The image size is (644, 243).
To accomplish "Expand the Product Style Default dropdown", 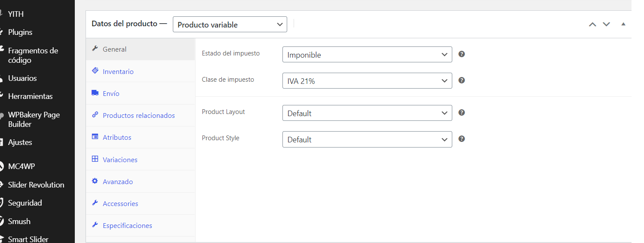I will tap(367, 139).
